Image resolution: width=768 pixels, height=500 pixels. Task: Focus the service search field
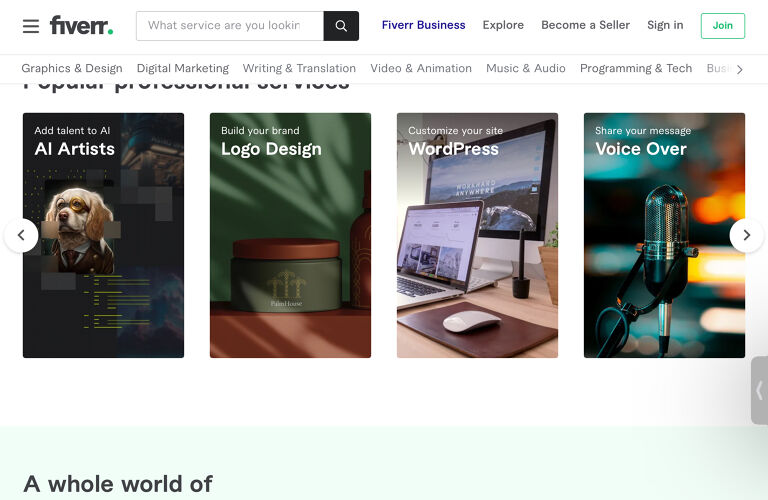(230, 26)
